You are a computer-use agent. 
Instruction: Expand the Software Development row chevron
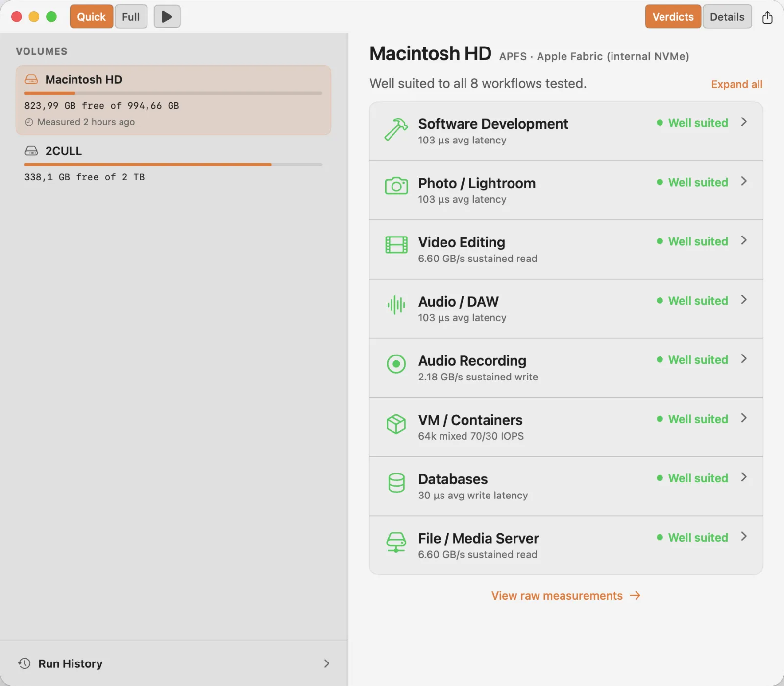pyautogui.click(x=744, y=122)
